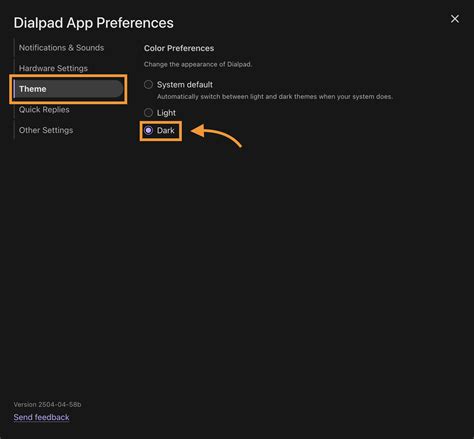
Task: Open Notifications & Sounds settings
Action: 61,48
